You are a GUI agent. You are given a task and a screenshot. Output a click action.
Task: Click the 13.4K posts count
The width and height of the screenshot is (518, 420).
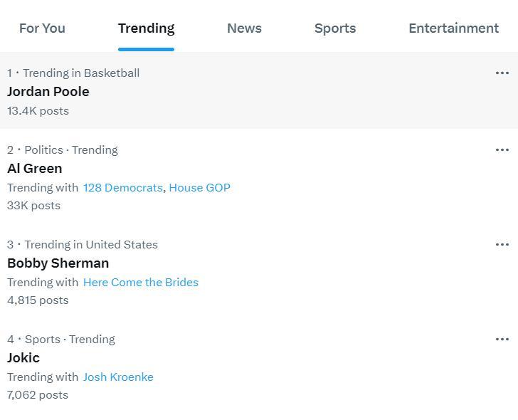click(38, 111)
